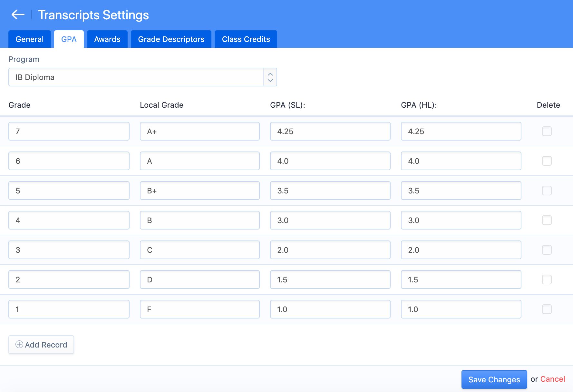Screen dimensions: 573x392
Task: Click the Local Grade field containing F
Action: pos(200,309)
